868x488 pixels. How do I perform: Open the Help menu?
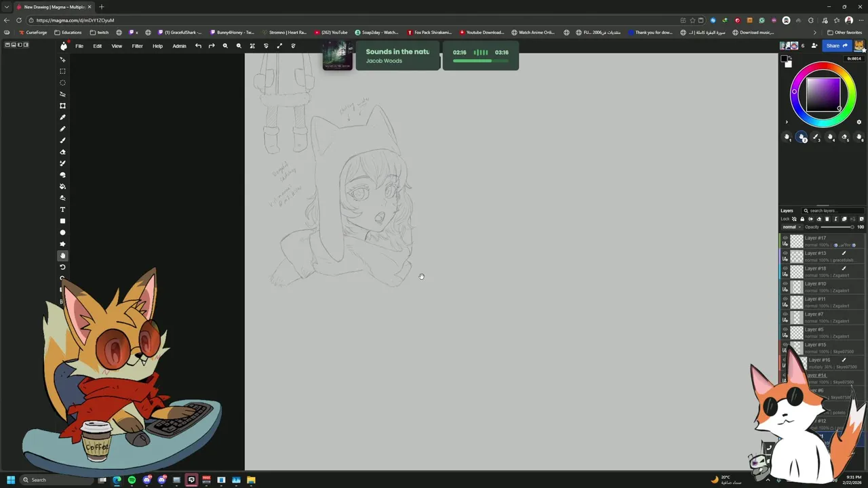point(158,46)
